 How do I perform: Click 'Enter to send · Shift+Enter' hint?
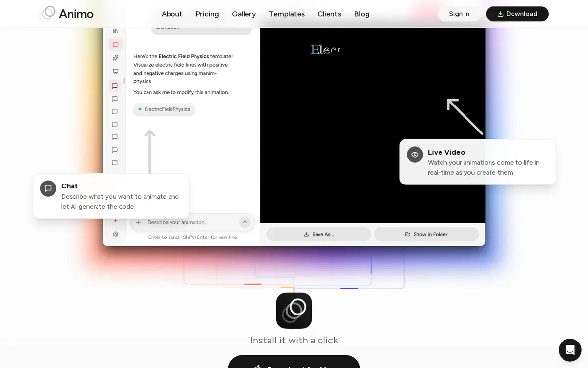[193, 237]
